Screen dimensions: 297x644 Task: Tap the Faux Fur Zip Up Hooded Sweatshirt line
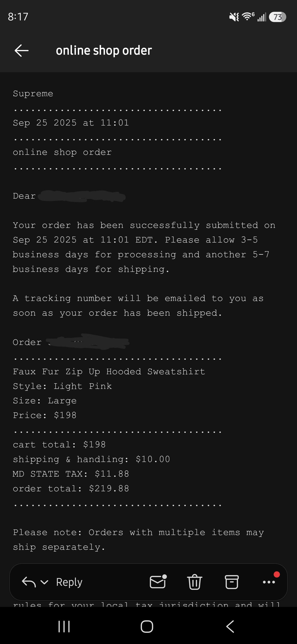109,372
